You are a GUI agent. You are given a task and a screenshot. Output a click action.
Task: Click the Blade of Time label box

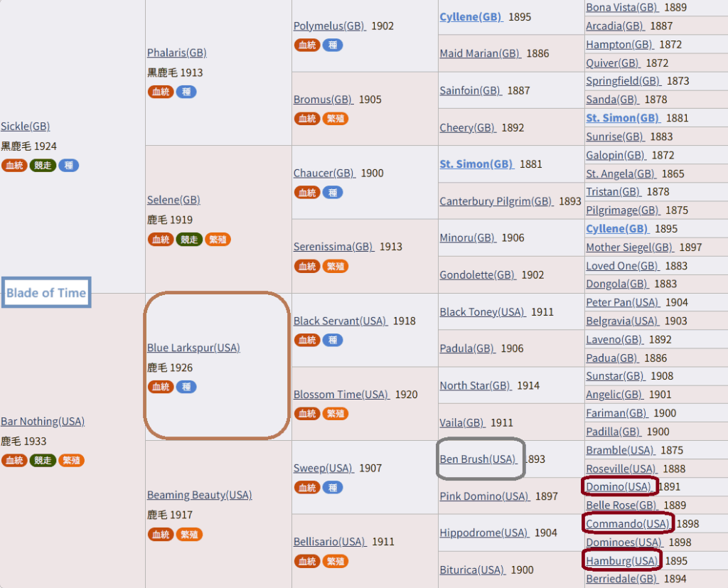46,293
